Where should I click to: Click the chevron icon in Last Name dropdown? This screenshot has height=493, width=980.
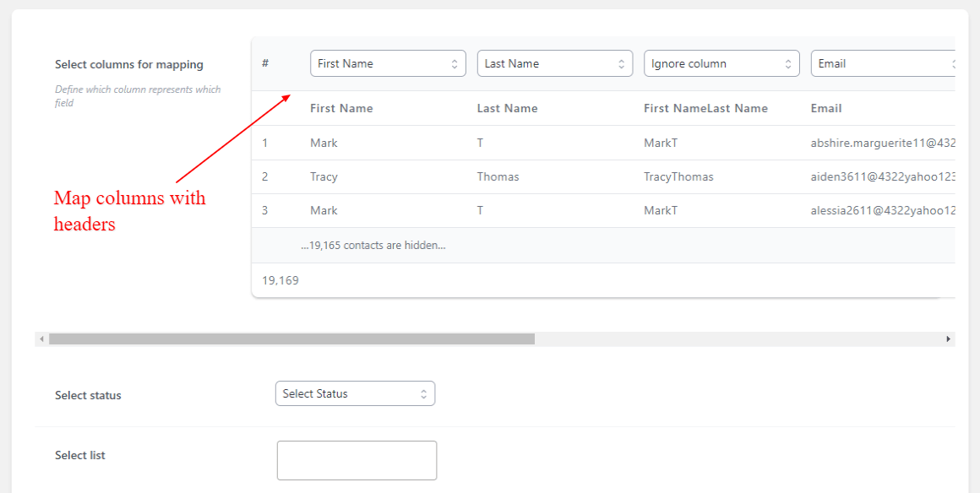coord(621,63)
